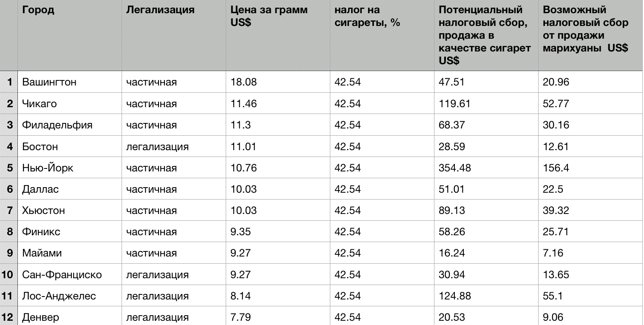The width and height of the screenshot is (644, 325).
Task: Select the Хьюстон cell
Action: tap(70, 210)
